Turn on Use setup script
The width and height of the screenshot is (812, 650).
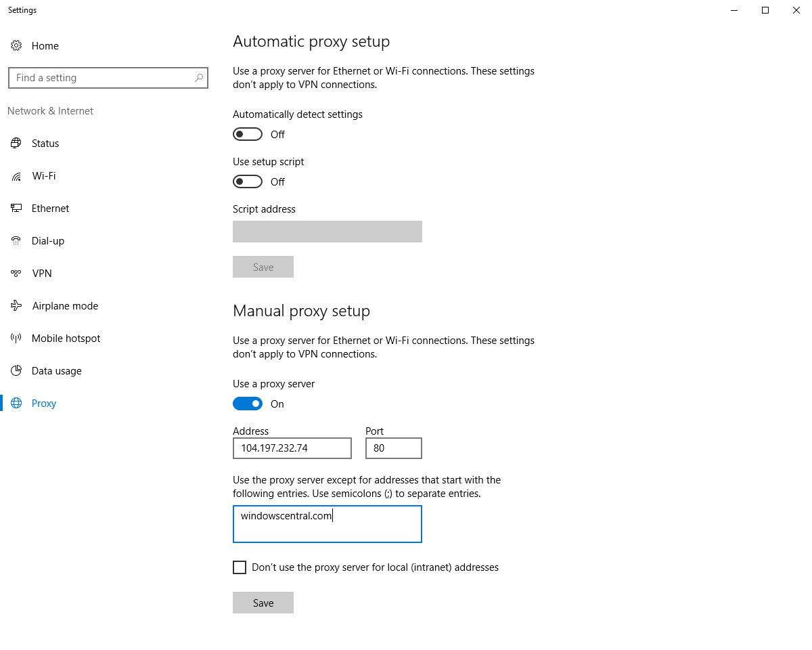[247, 181]
